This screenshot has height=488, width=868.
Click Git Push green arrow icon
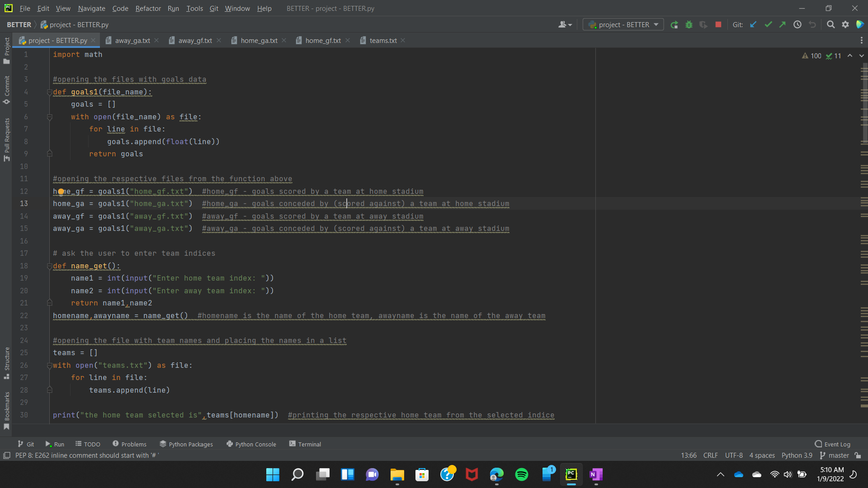point(782,25)
